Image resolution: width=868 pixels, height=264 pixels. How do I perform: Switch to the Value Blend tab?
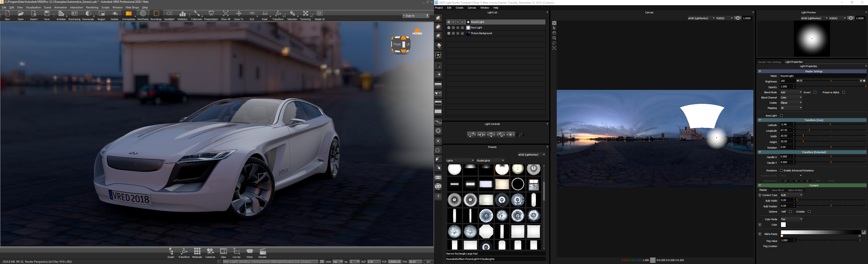(x=777, y=190)
